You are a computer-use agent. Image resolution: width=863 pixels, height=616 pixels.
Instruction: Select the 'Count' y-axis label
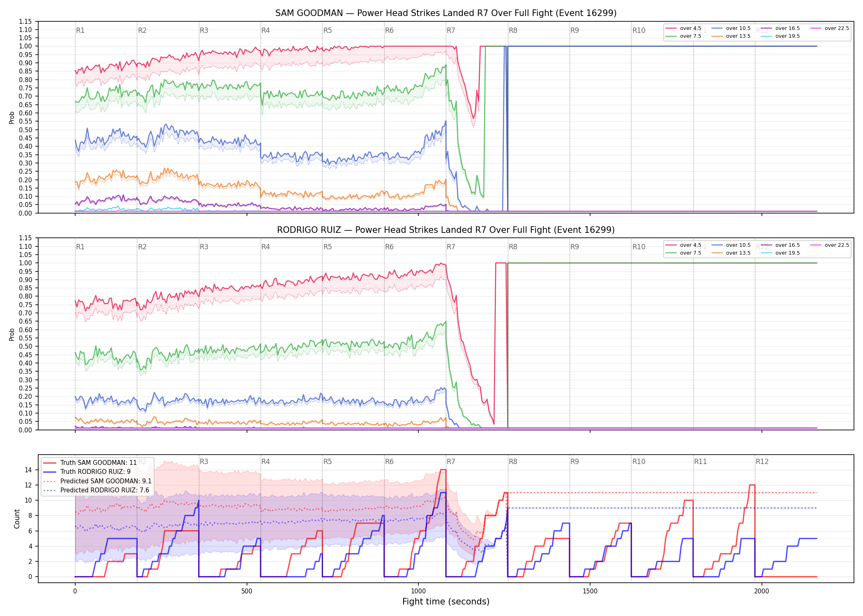pos(17,519)
